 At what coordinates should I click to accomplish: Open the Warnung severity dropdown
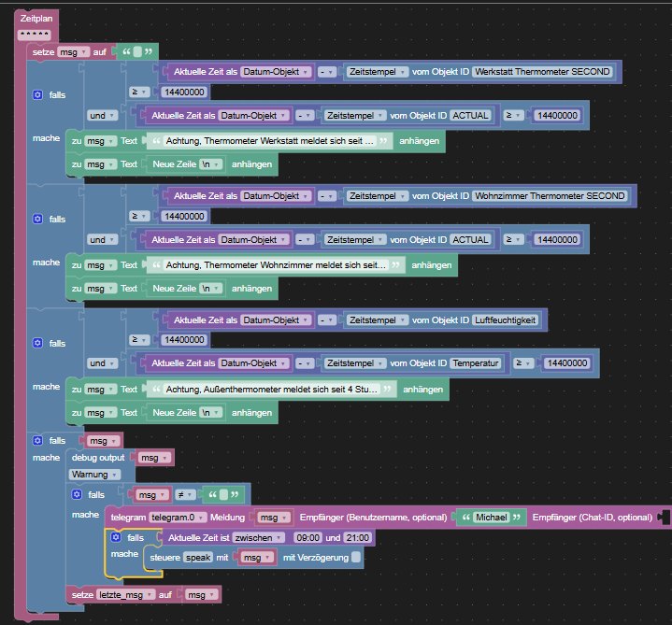(94, 475)
